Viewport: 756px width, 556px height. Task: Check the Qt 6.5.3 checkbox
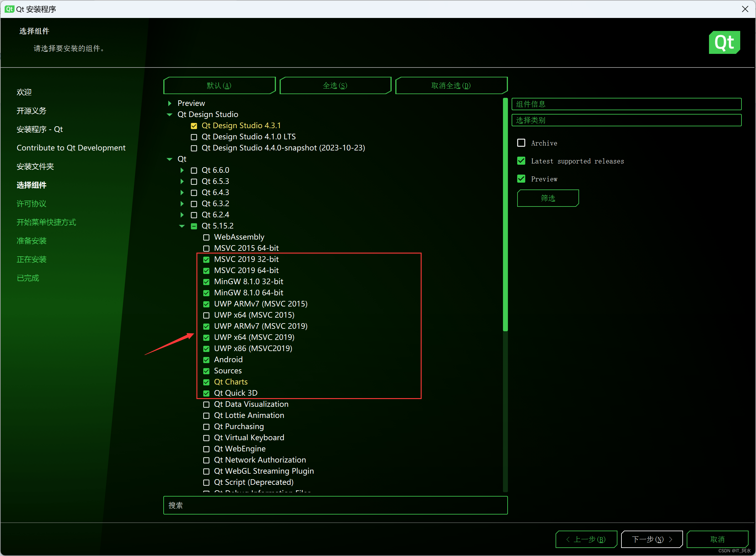click(x=194, y=181)
